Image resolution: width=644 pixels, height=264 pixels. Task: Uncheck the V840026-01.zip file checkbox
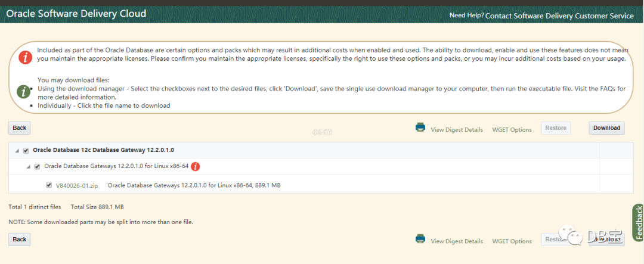(49, 185)
